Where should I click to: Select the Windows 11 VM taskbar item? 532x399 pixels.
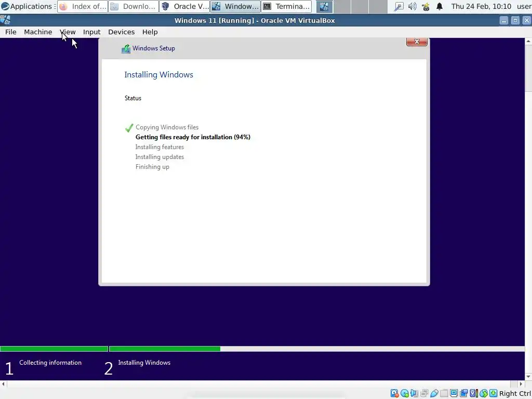(235, 6)
